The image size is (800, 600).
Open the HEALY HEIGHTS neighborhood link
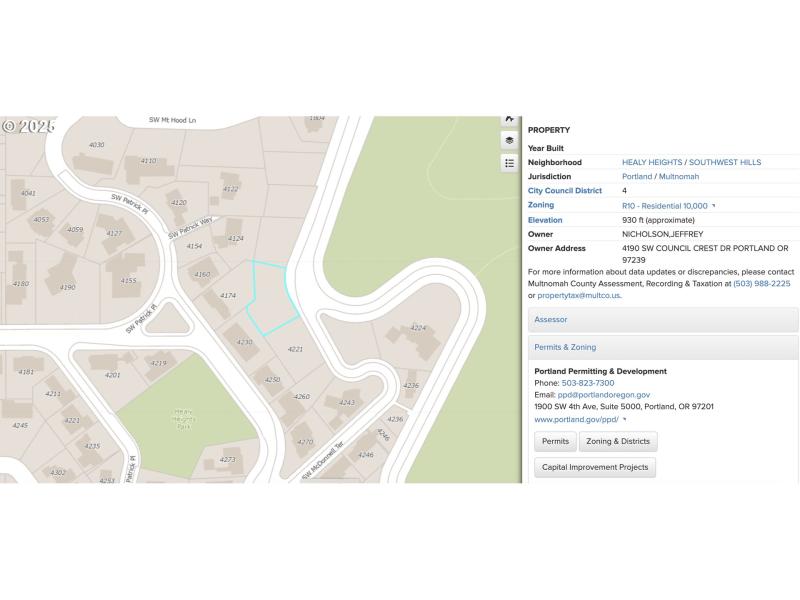[x=652, y=162]
